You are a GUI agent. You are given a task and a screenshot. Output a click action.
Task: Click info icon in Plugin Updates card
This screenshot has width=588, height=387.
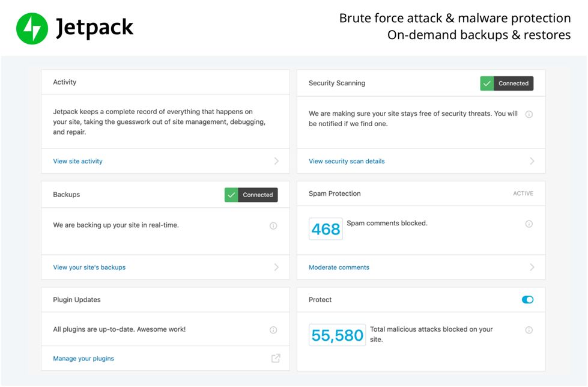pos(273,330)
